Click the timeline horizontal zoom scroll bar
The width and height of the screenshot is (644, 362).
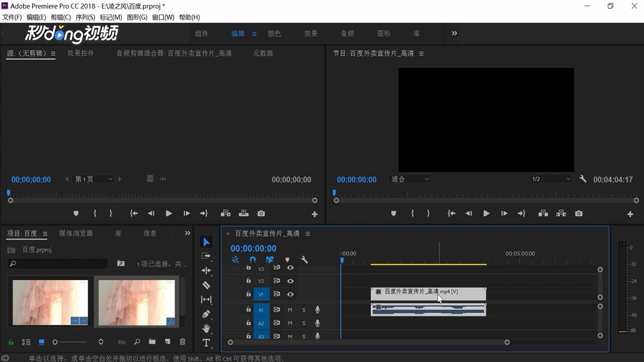[x=369, y=342]
